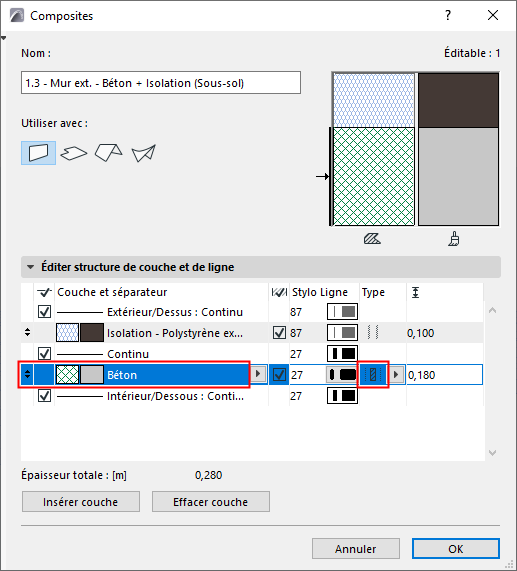517x571 pixels.
Task: Click the Béton row pen swatch
Action: 342,374
